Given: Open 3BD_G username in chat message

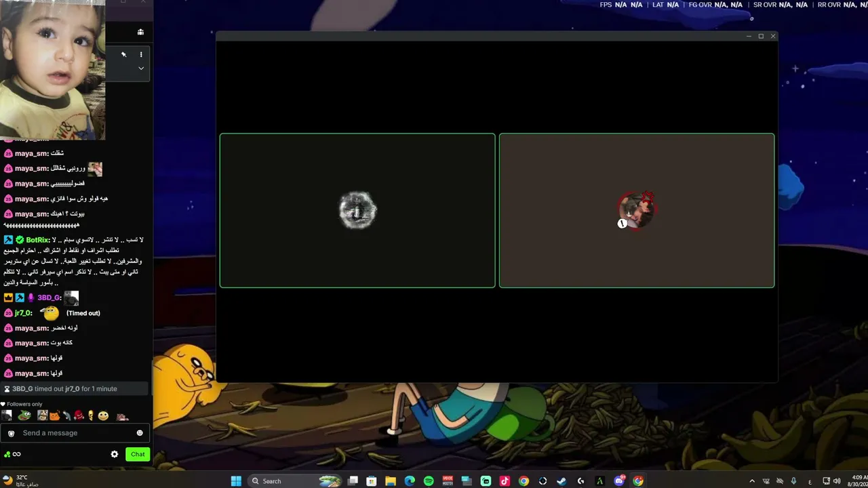Looking at the screenshot, I should pos(50,298).
